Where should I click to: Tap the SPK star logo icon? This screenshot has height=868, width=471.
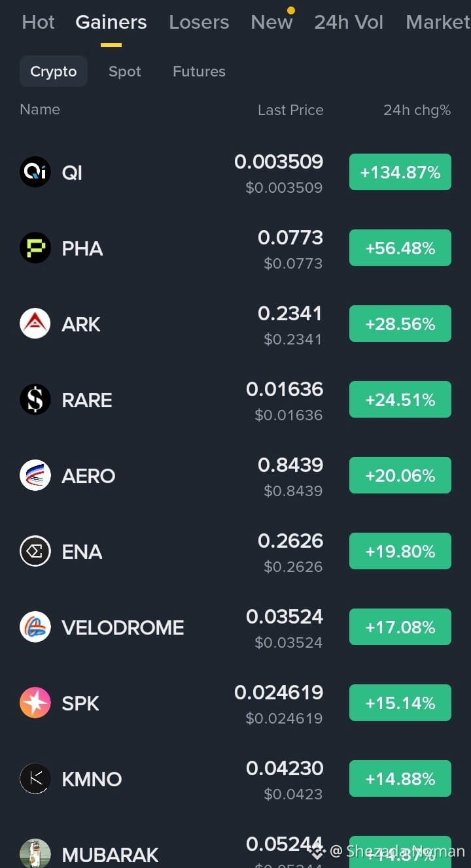35,703
